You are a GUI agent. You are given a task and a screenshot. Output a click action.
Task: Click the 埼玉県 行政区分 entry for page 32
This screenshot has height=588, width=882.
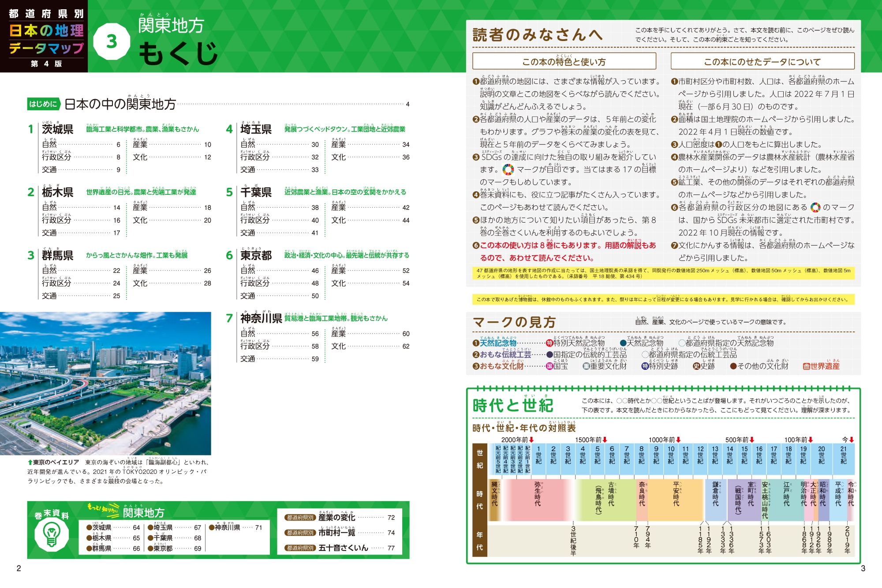click(x=280, y=157)
